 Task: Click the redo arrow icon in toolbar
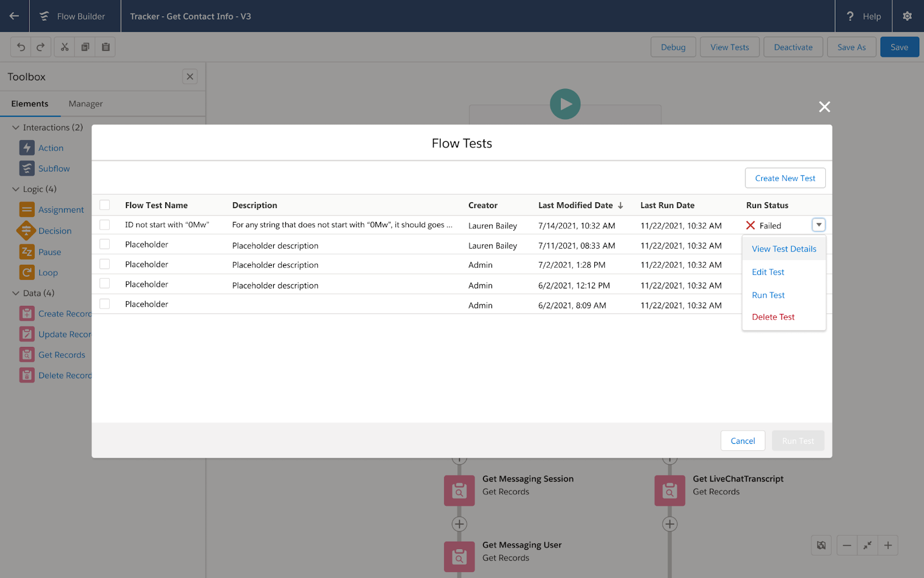pos(40,47)
